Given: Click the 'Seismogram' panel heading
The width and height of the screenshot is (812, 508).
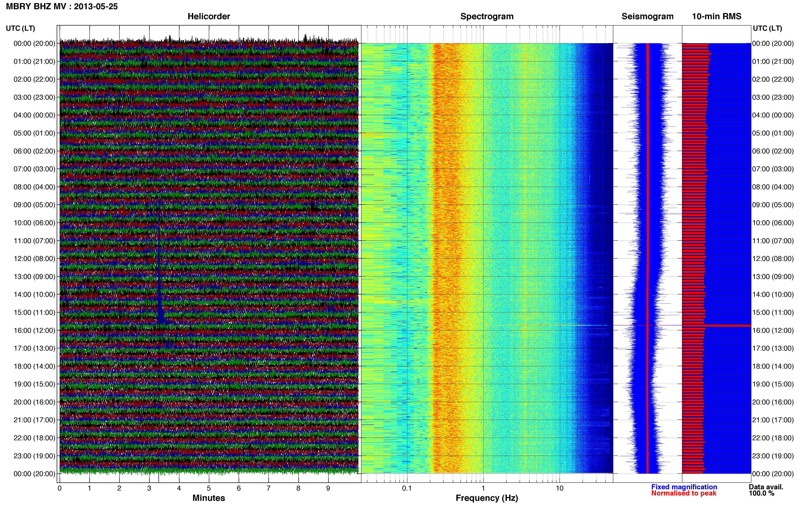Looking at the screenshot, I should point(647,16).
